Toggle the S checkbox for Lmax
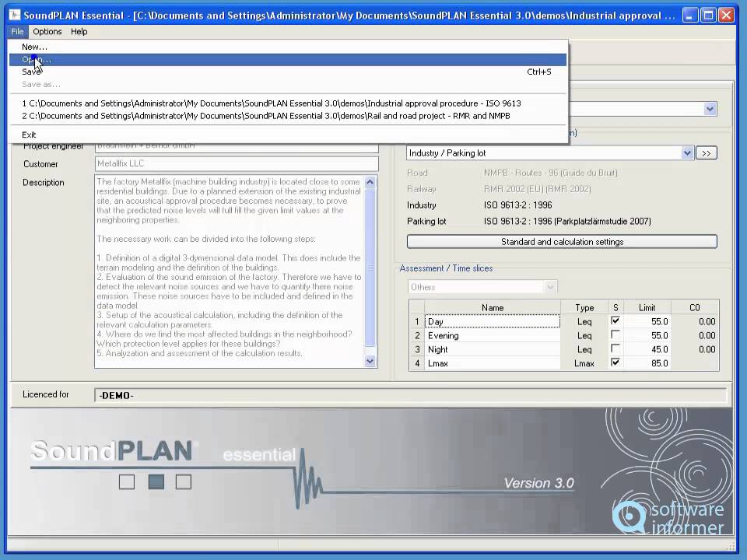 tap(615, 362)
